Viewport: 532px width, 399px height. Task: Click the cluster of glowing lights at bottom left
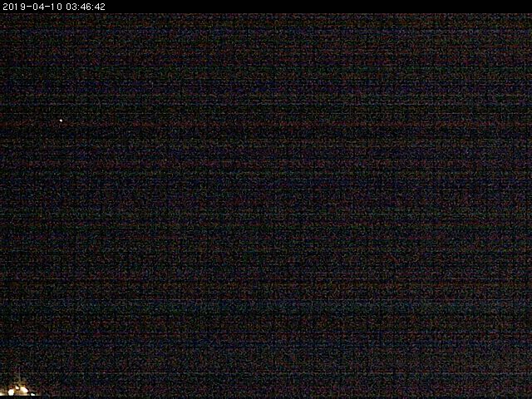(x=17, y=389)
